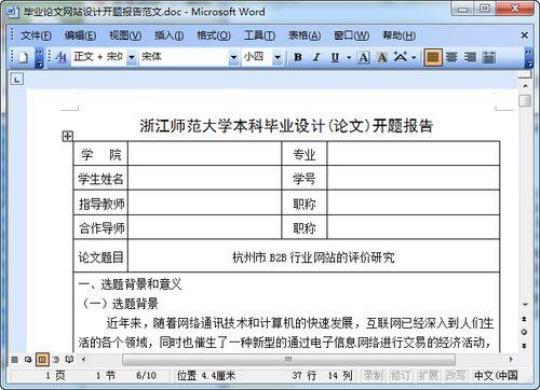Open the 表格(A) menu
The width and height of the screenshot is (540, 390).
[304, 35]
